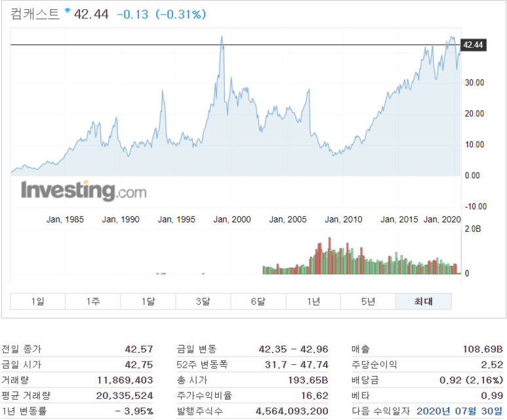The image size is (507, 420).
Task: Switch chart to 1달 range
Action: (x=148, y=301)
